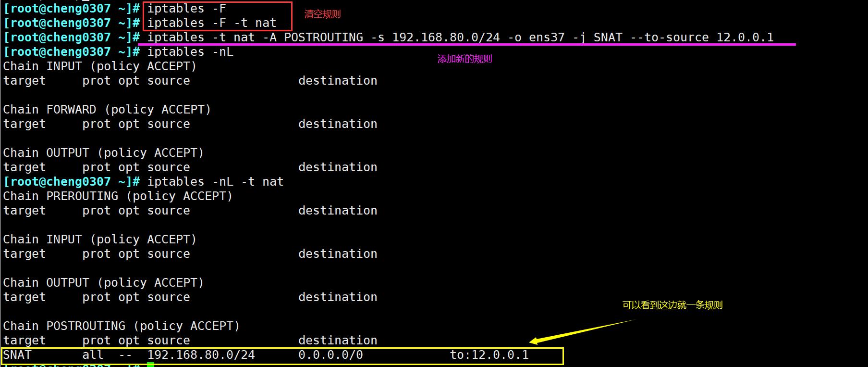
Task: Click 'source' header under Chain POSTROUTING
Action: click(169, 341)
